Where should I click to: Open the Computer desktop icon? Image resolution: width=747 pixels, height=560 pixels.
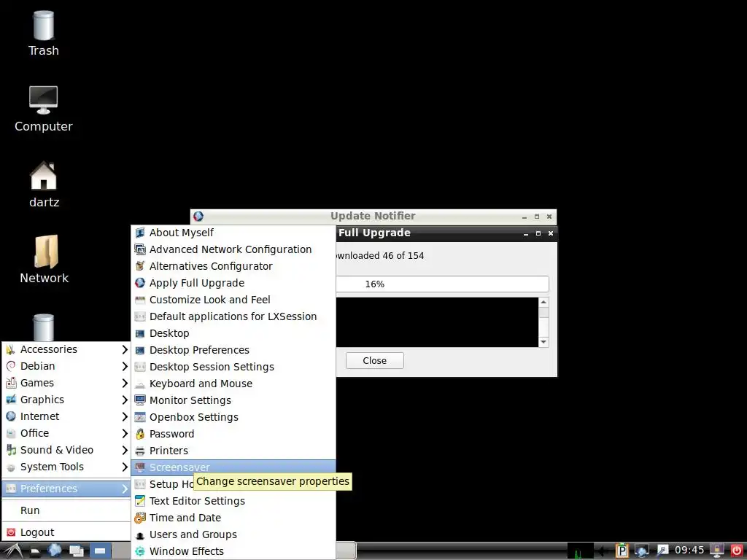pyautogui.click(x=43, y=109)
